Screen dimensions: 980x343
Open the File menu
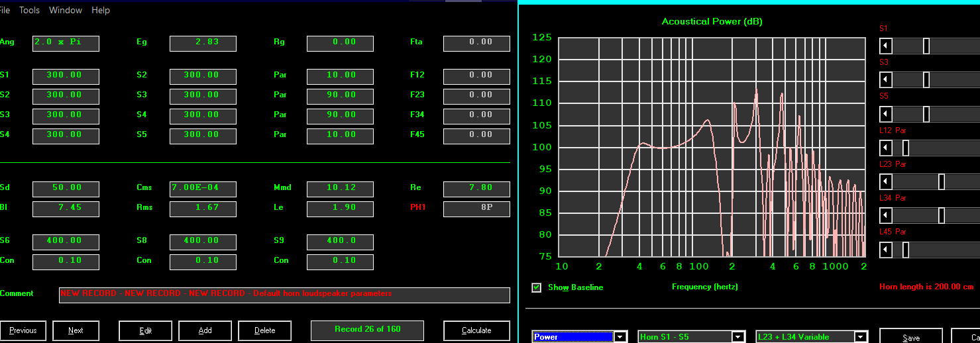tap(5, 10)
